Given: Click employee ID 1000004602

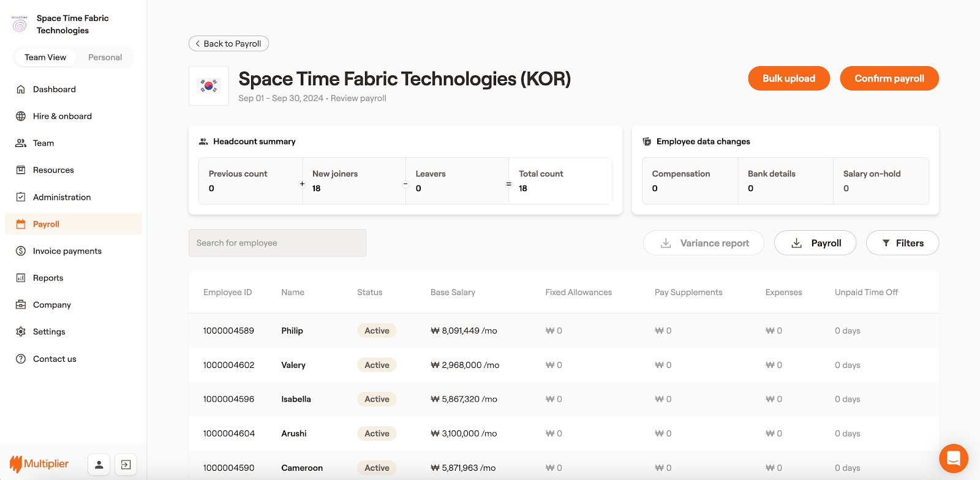Looking at the screenshot, I should click(x=229, y=365).
